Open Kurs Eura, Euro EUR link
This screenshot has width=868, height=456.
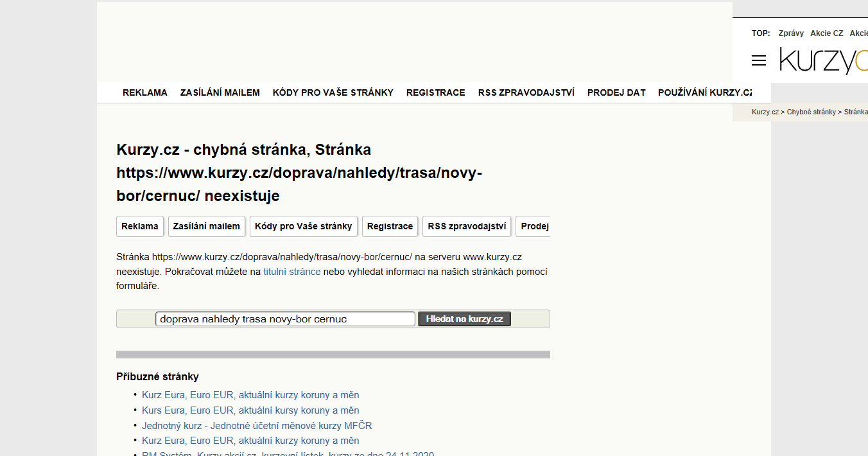250,410
